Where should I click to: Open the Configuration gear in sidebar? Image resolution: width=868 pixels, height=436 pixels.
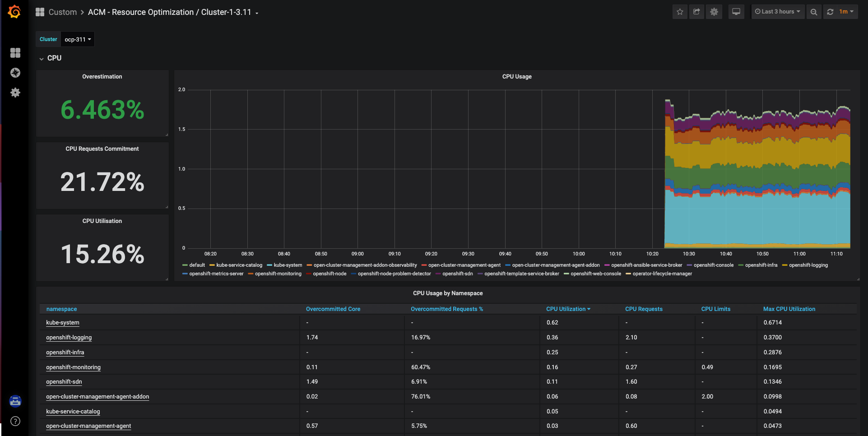[x=15, y=93]
